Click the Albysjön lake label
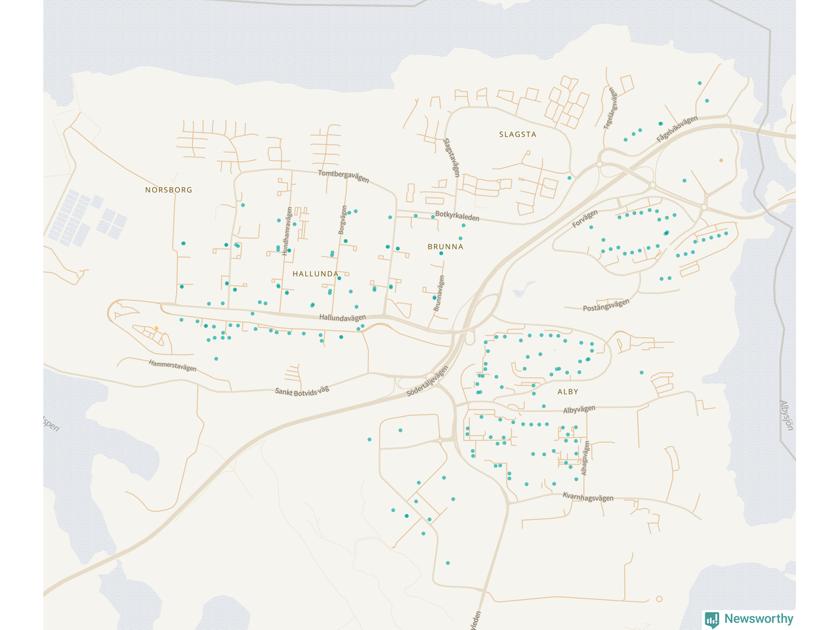 tap(786, 415)
